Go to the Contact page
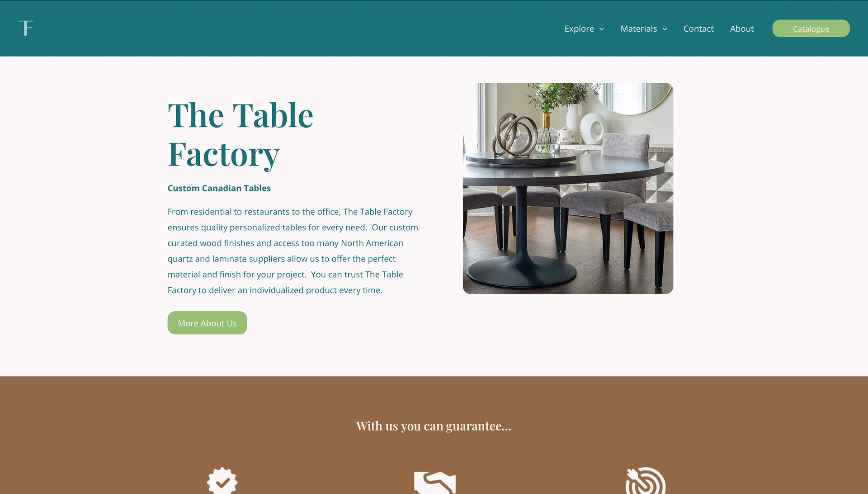 [x=698, y=28]
